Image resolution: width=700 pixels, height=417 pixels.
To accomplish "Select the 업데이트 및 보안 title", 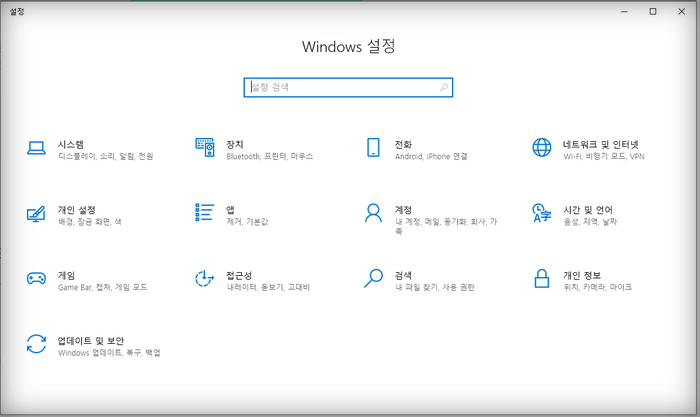I will point(91,341).
